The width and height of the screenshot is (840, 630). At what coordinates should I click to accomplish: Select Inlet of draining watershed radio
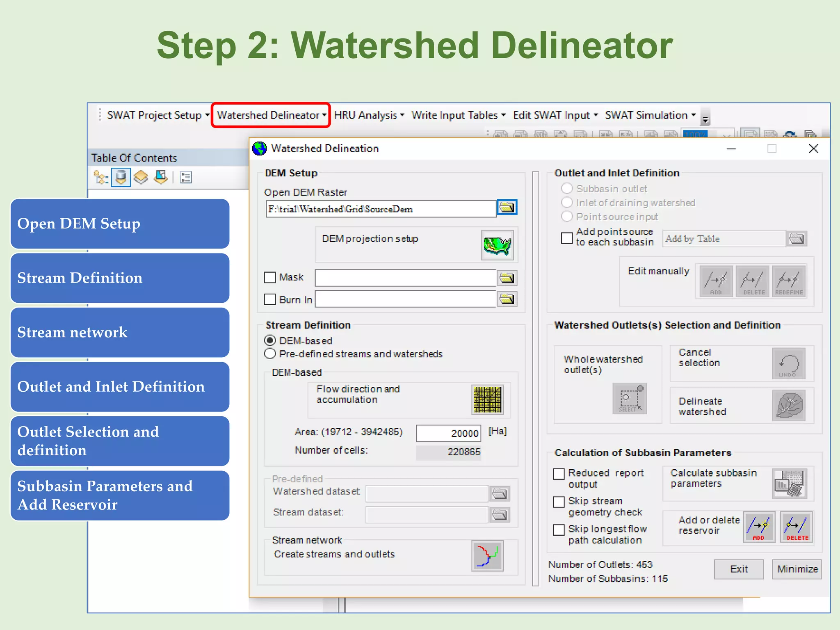click(566, 202)
